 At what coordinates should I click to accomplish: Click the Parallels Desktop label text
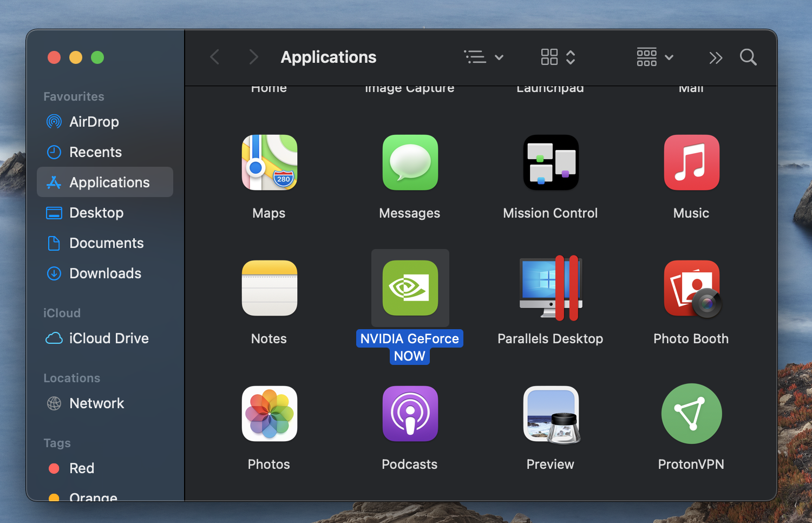551,339
